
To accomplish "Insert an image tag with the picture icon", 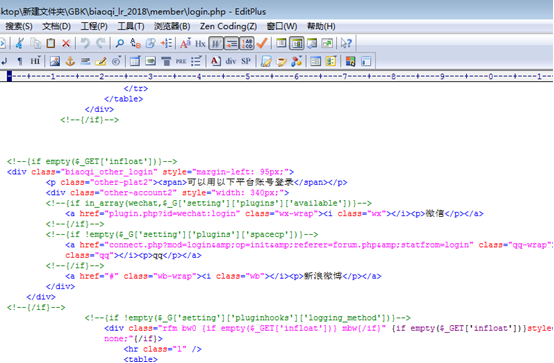I will pos(55,61).
